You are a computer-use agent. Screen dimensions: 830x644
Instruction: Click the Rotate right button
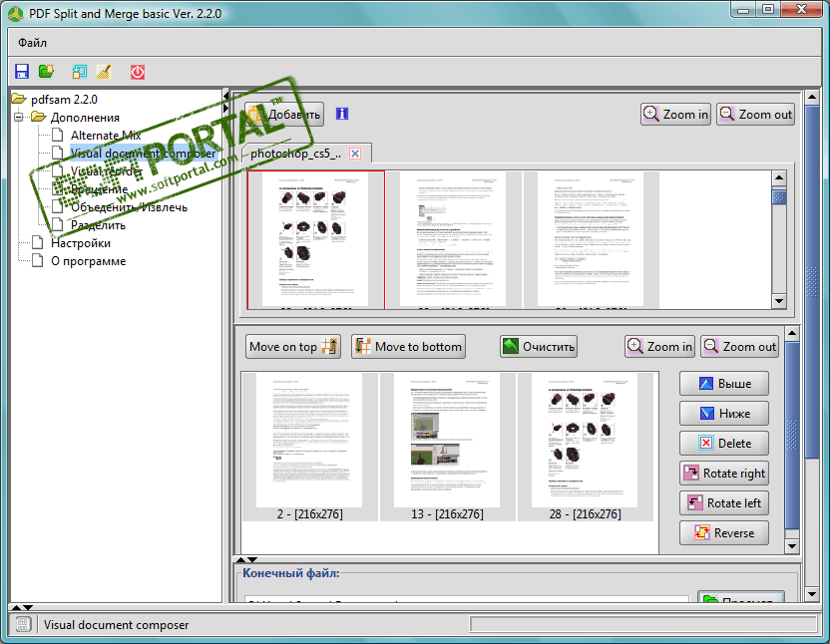tap(724, 474)
